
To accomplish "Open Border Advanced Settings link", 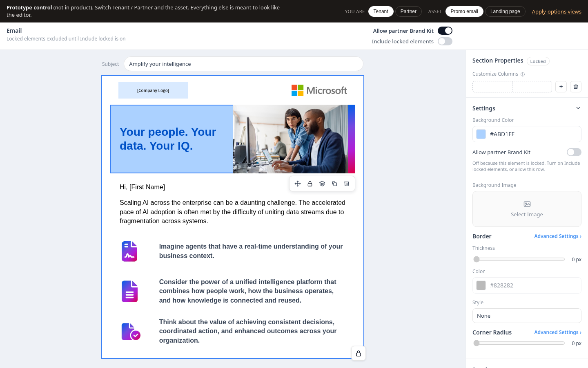I will (x=558, y=236).
